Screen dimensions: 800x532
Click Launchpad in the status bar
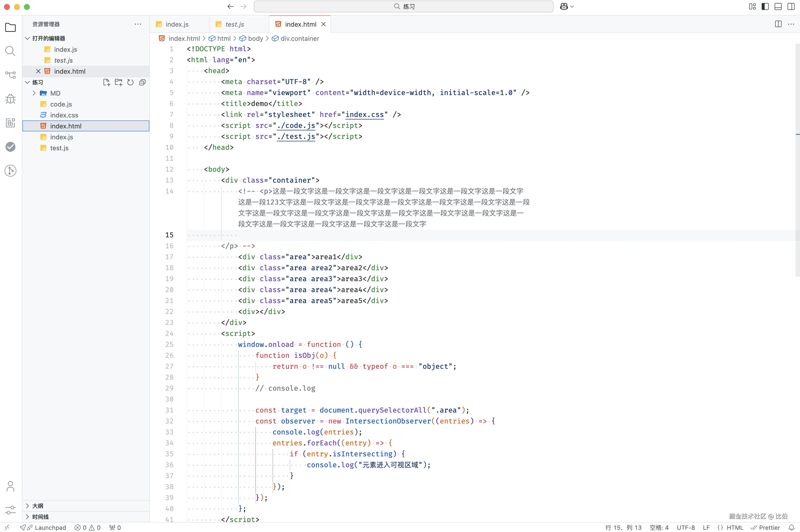[43, 527]
